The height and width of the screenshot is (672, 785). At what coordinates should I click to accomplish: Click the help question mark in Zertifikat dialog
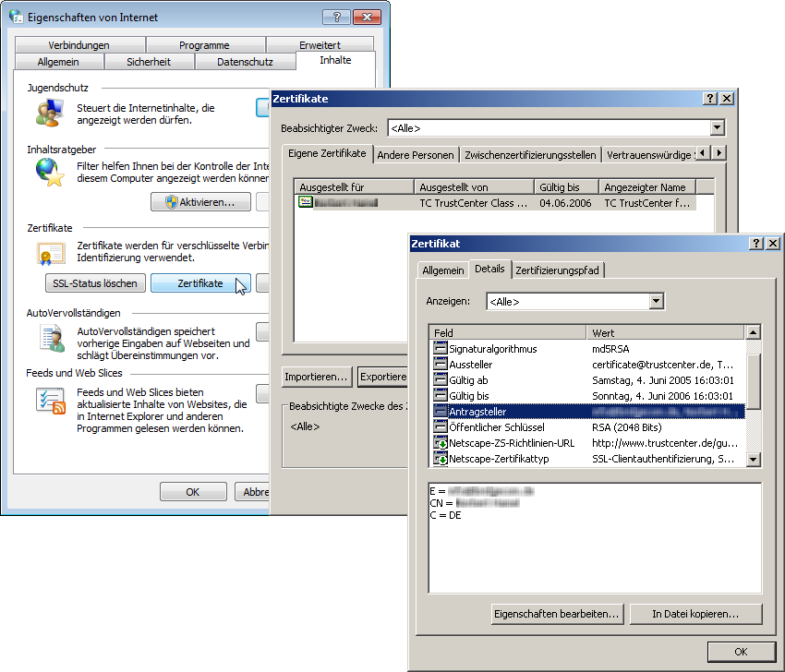pyautogui.click(x=756, y=243)
